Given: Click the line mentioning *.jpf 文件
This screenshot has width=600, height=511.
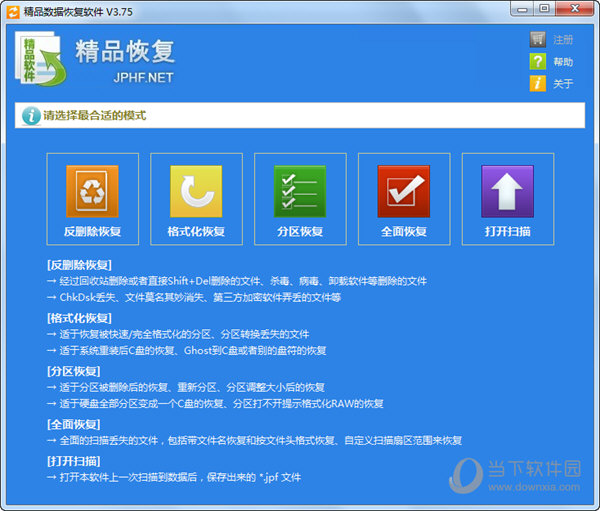Looking at the screenshot, I should [174, 477].
